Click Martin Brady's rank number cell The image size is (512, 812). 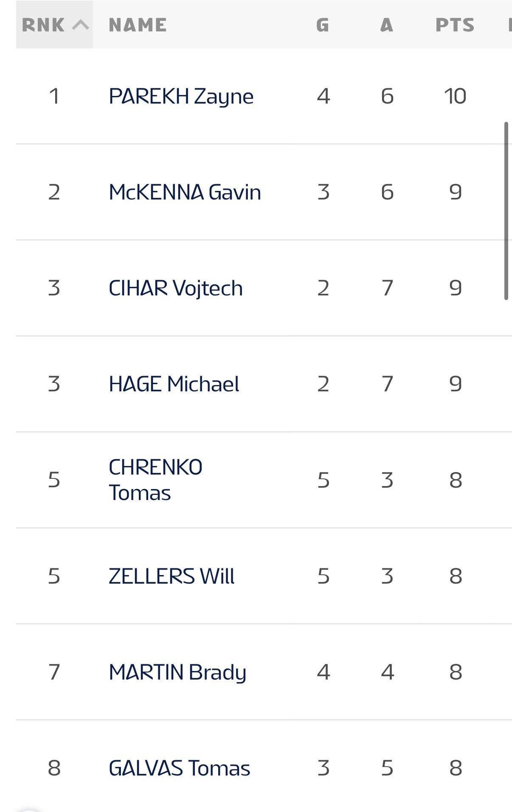point(54,672)
